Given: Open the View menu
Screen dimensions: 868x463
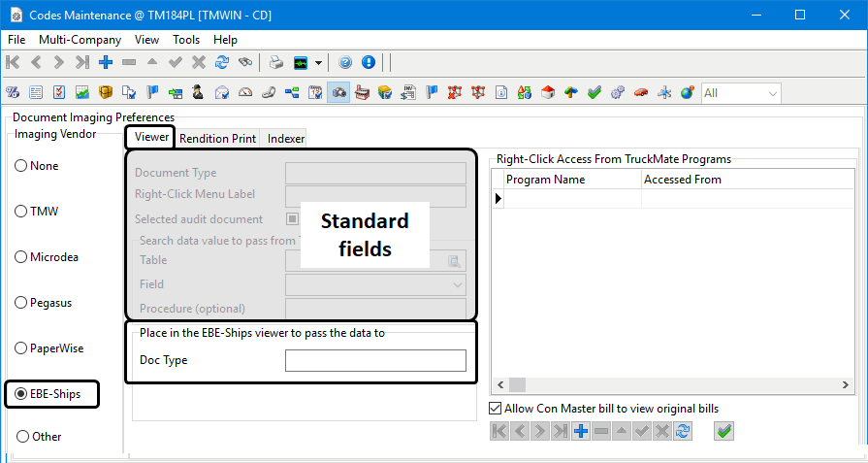Looking at the screenshot, I should coord(146,40).
